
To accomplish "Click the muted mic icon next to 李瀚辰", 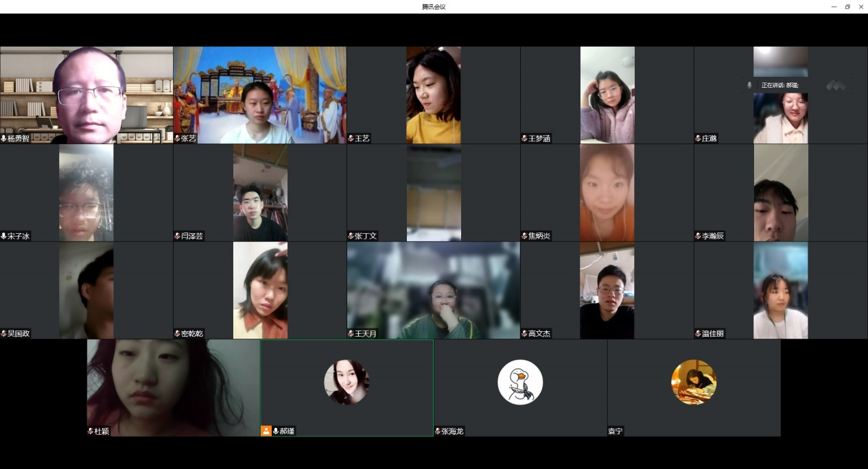I will click(x=698, y=236).
